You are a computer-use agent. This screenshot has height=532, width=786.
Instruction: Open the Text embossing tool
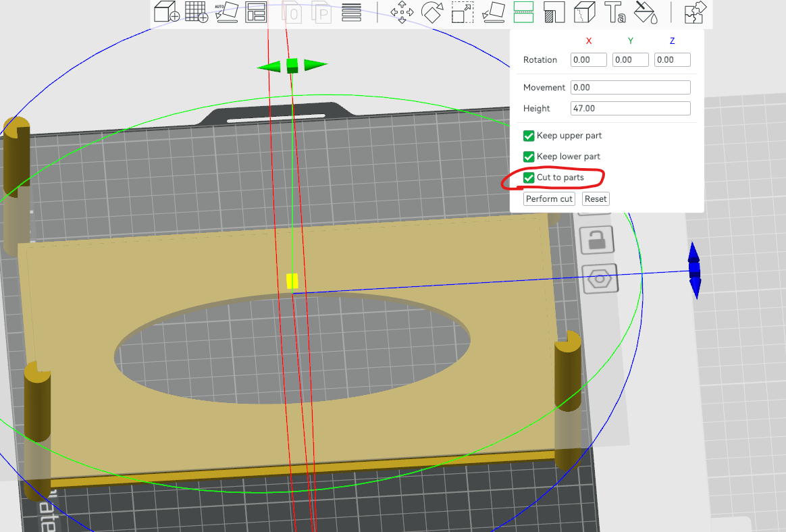tap(615, 11)
